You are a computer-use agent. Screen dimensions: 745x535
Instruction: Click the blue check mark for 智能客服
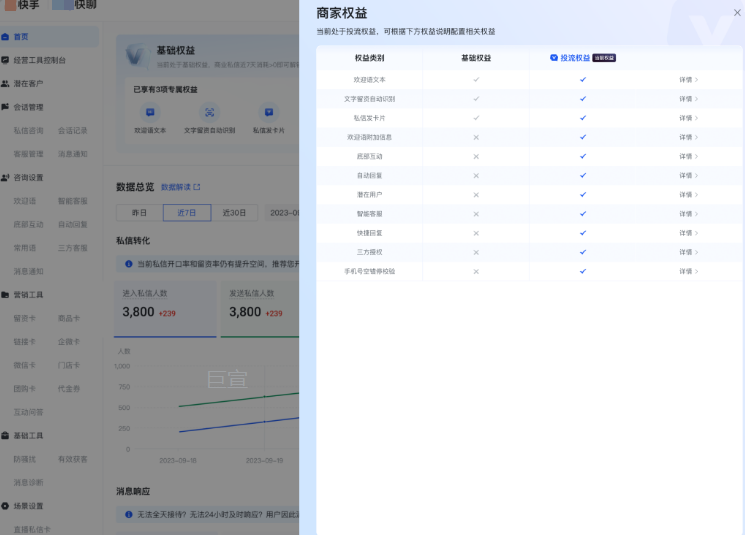click(583, 214)
